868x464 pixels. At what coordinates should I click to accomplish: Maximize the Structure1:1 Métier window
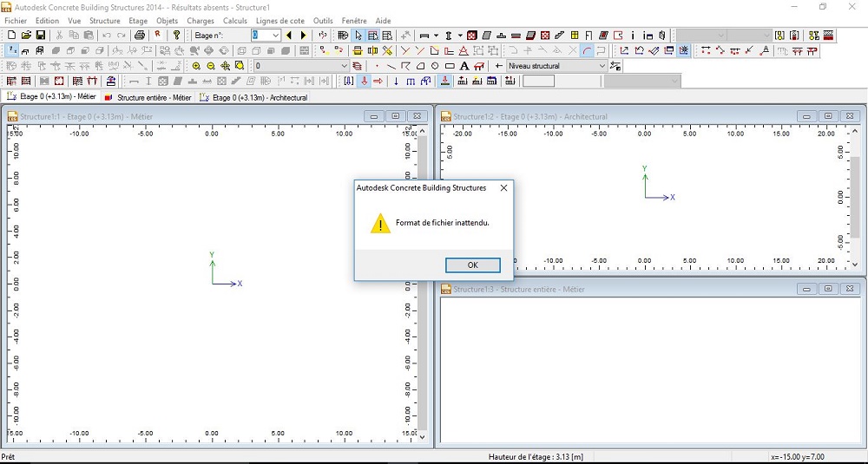coord(395,116)
